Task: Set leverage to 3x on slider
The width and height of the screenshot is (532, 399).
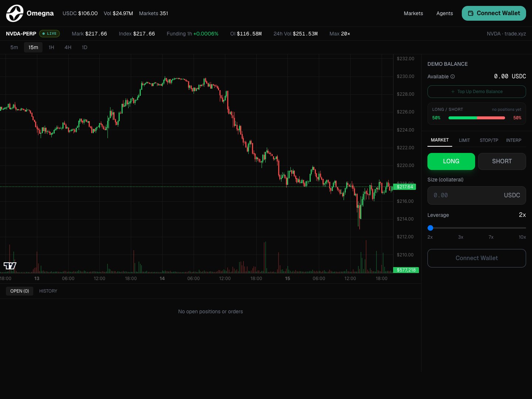Action: (x=461, y=237)
